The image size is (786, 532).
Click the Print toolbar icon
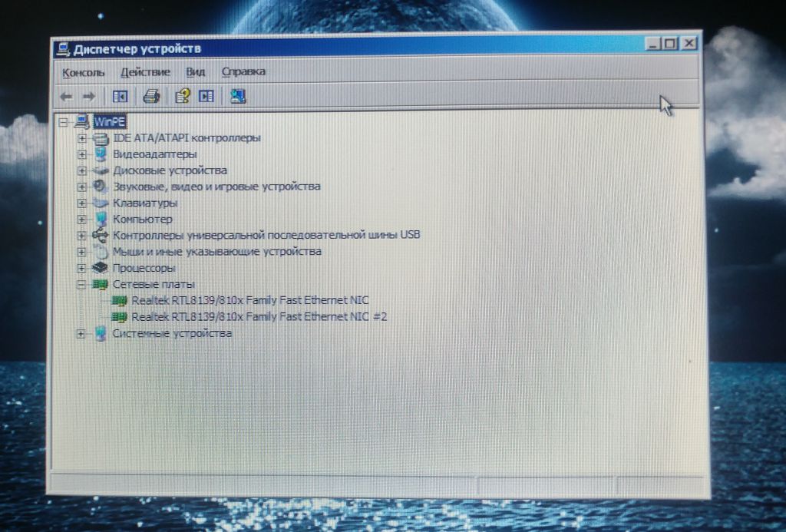point(151,96)
